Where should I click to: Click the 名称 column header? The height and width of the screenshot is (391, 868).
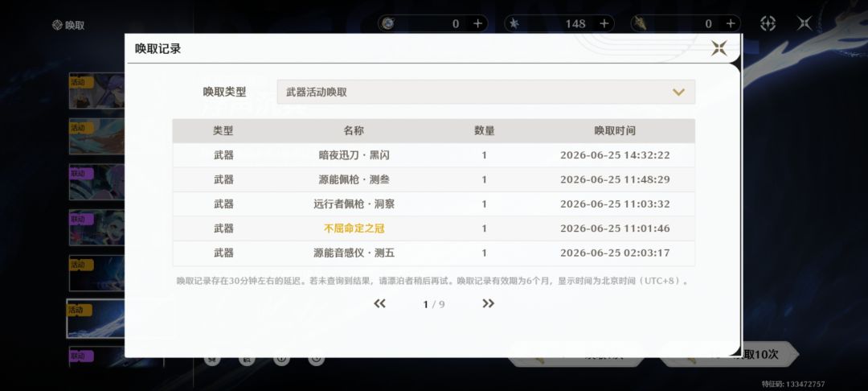coord(354,130)
